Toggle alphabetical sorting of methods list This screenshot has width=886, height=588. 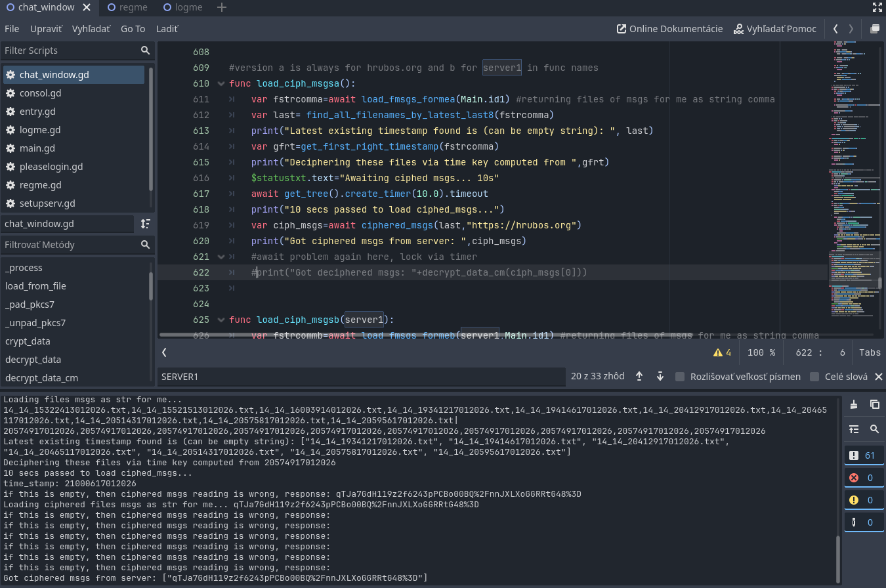tap(146, 224)
